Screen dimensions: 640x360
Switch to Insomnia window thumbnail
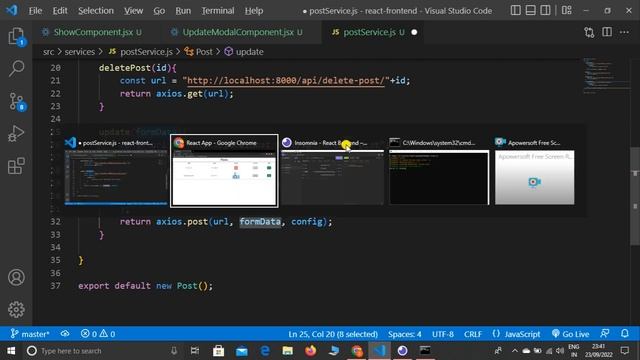click(332, 171)
